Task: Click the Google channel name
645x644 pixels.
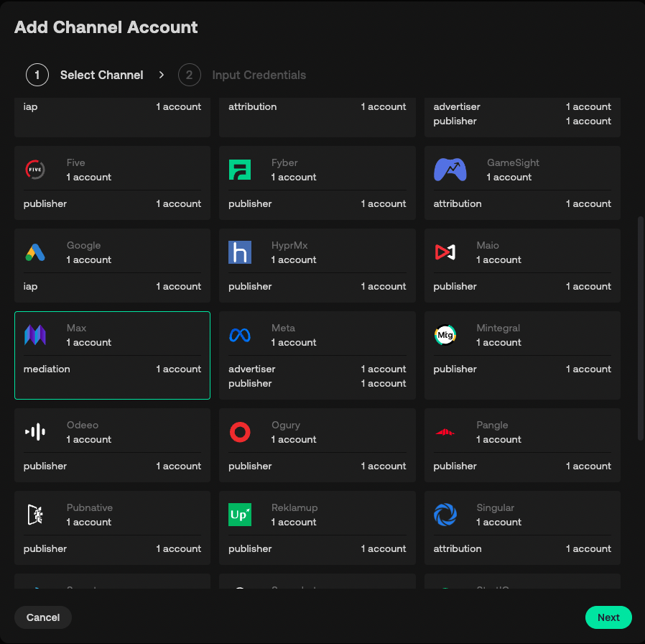Action: click(83, 245)
